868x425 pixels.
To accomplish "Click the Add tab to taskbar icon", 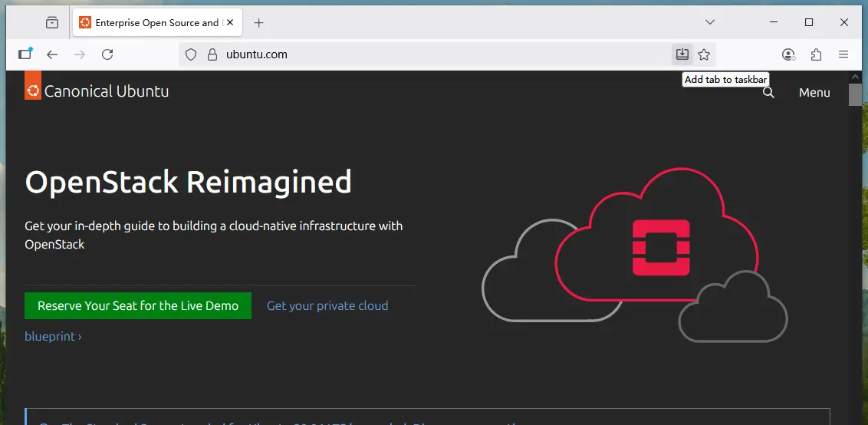I will (x=682, y=54).
